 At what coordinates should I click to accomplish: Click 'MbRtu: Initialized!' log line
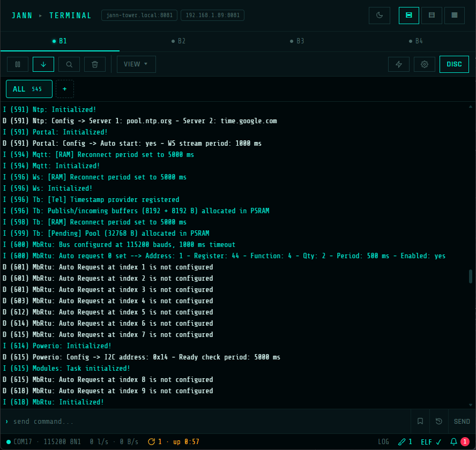(x=54, y=402)
